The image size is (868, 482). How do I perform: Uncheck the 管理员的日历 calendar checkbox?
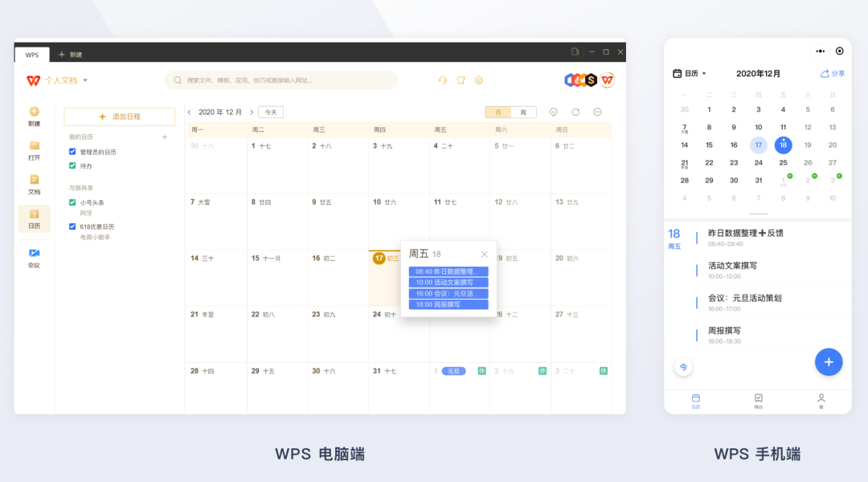point(72,151)
